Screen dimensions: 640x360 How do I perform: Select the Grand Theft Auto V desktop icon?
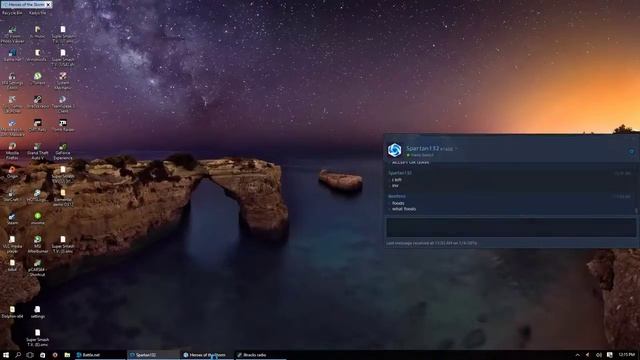tap(38, 151)
